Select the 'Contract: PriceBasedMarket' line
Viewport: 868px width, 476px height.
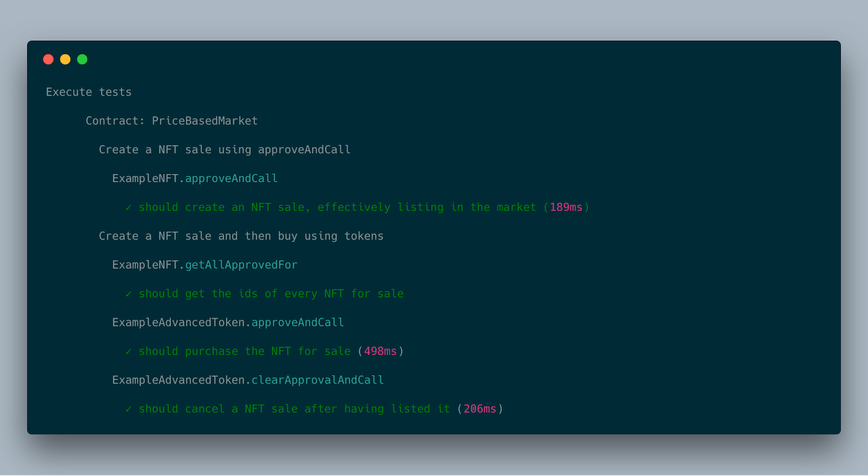point(171,121)
